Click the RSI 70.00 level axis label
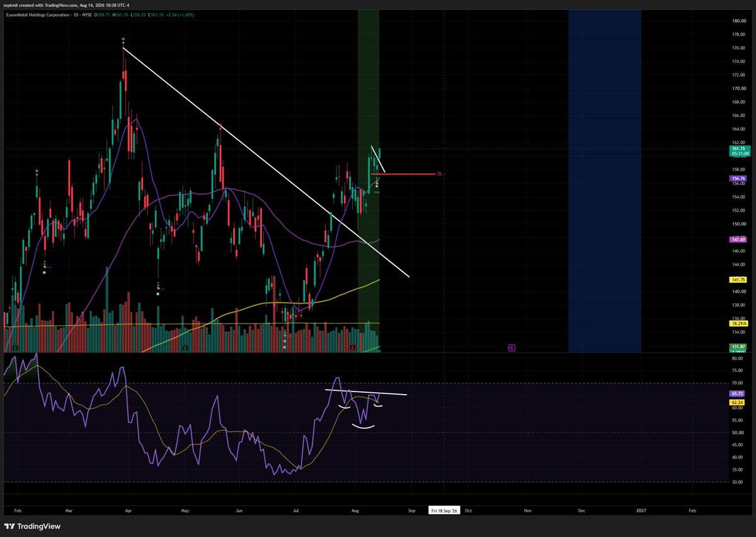 click(738, 383)
